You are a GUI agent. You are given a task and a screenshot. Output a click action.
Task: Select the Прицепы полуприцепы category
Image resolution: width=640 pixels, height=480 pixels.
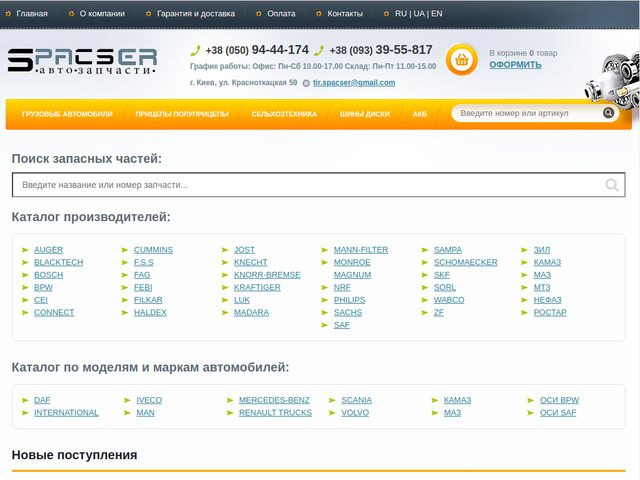tap(182, 114)
